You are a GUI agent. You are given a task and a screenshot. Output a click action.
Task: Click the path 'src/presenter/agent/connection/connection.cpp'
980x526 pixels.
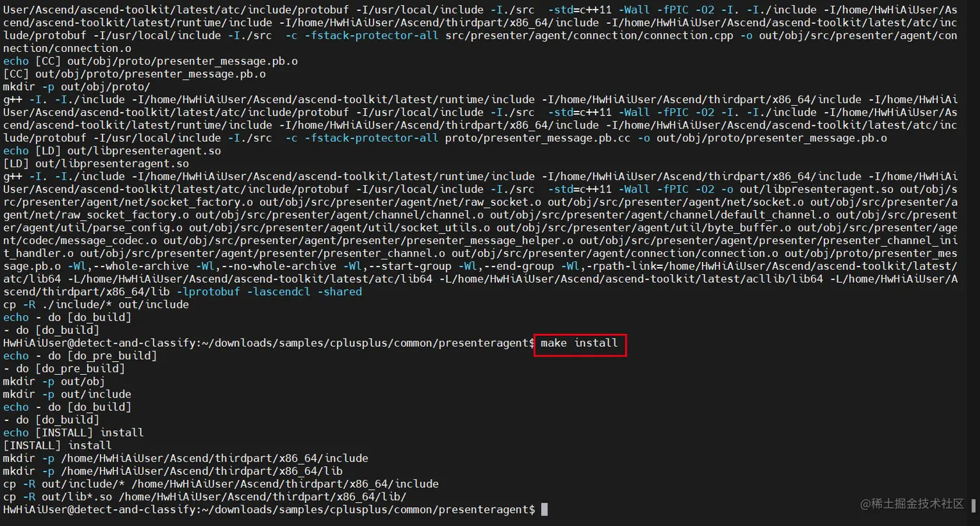[590, 36]
